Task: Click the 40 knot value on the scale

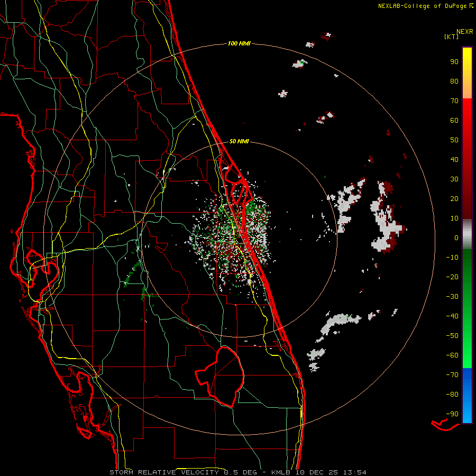Action: coord(454,159)
